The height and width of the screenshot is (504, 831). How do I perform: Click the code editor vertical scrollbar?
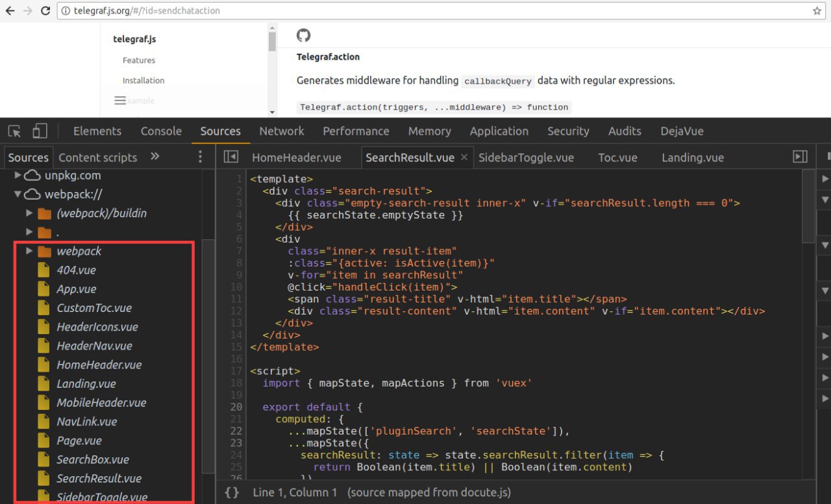[808, 205]
